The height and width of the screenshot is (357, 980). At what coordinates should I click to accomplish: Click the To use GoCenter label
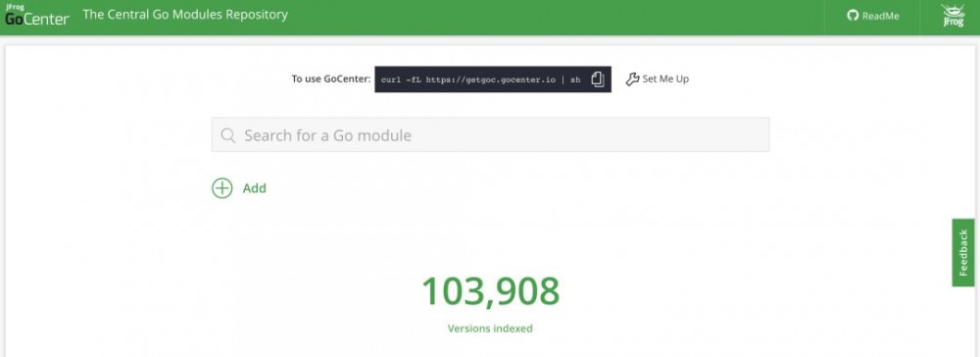331,78
